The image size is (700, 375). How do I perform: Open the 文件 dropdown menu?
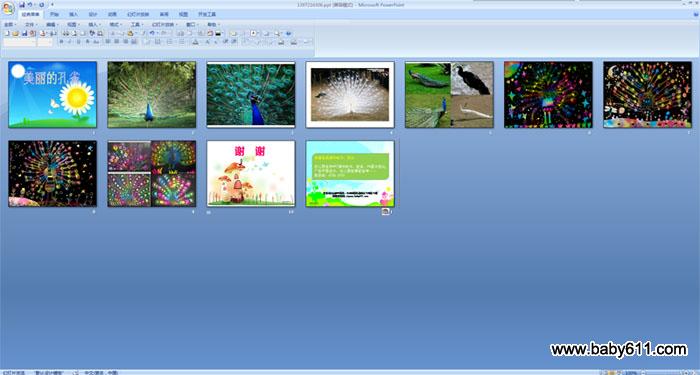click(30, 25)
